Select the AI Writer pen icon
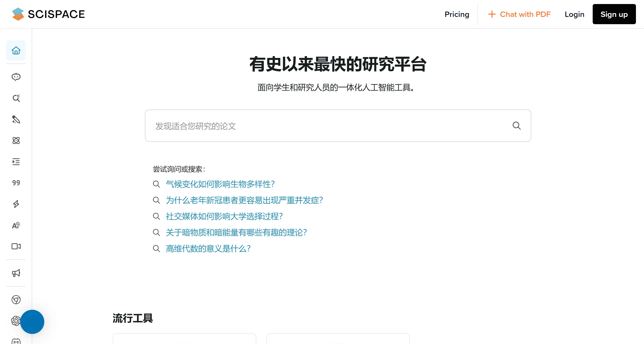Image resolution: width=644 pixels, height=344 pixels. (16, 120)
